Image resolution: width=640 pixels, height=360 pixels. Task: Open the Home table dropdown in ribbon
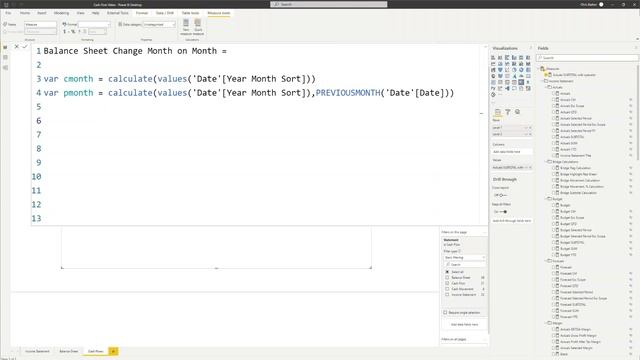pyautogui.click(x=40, y=31)
